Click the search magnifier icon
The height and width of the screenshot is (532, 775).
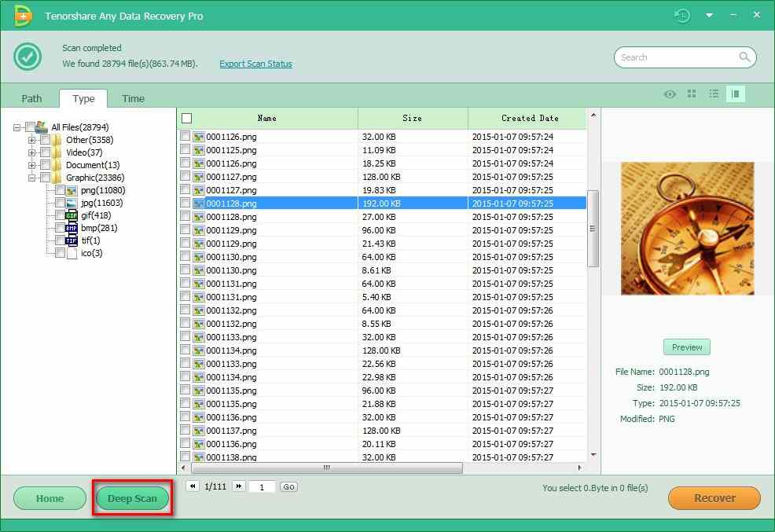744,57
